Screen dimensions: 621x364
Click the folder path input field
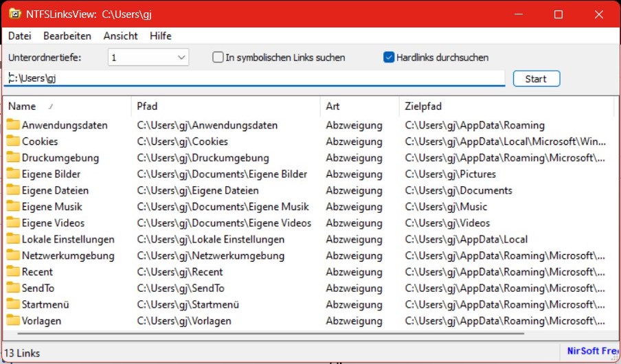pos(254,78)
